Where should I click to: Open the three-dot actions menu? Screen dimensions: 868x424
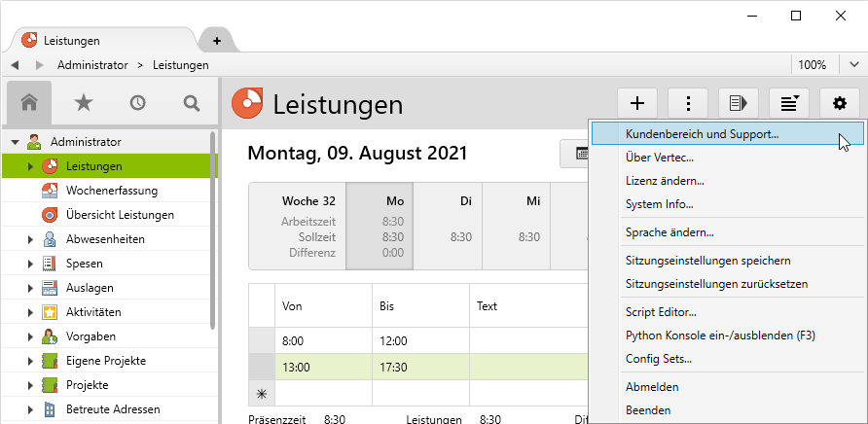pos(689,103)
